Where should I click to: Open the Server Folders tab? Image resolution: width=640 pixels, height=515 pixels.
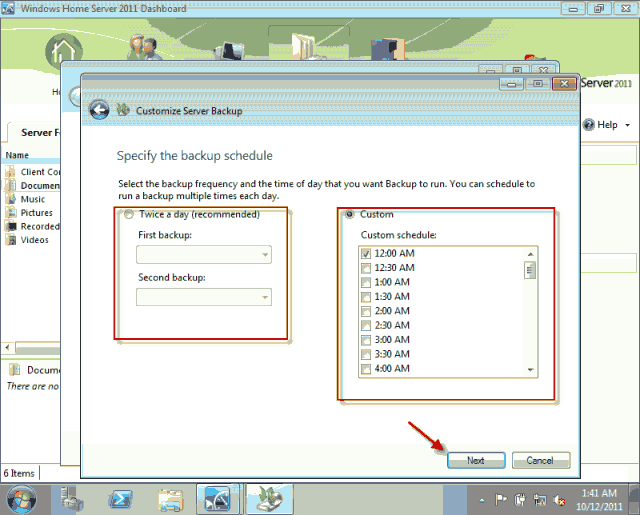click(35, 132)
